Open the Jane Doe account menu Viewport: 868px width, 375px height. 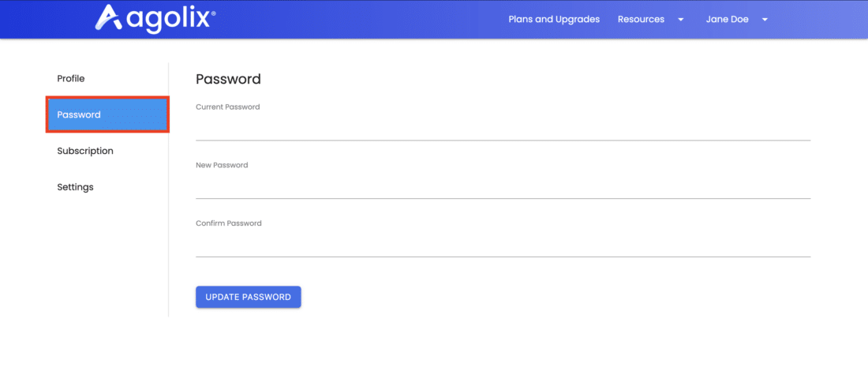(x=727, y=20)
